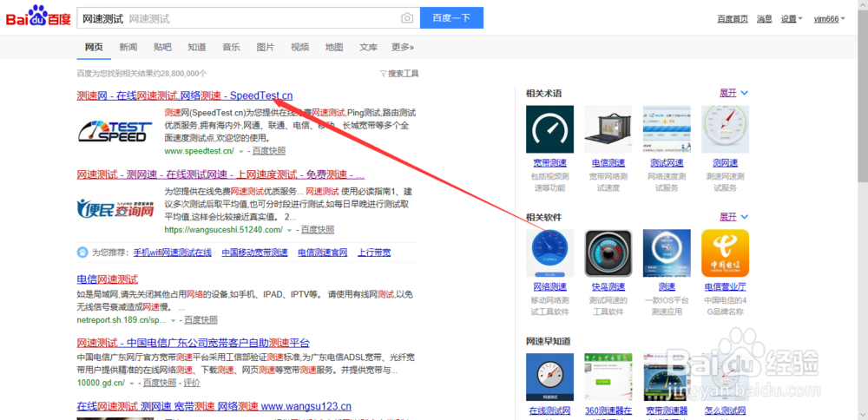This screenshot has width=868, height=420.
Task: Select the 网页 tab
Action: pyautogui.click(x=94, y=47)
